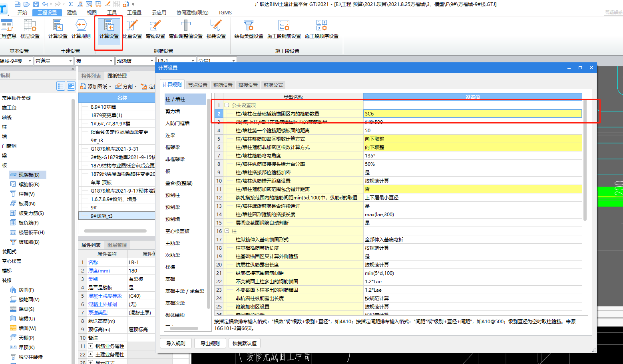Open the 工程量 ribbon tab
Image resolution: width=623 pixels, height=364 pixels.
(134, 12)
